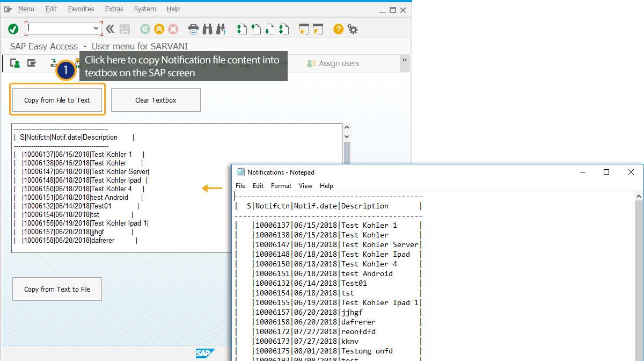Open Customize Local Layout gear icon
644x361 pixels.
pos(353,29)
